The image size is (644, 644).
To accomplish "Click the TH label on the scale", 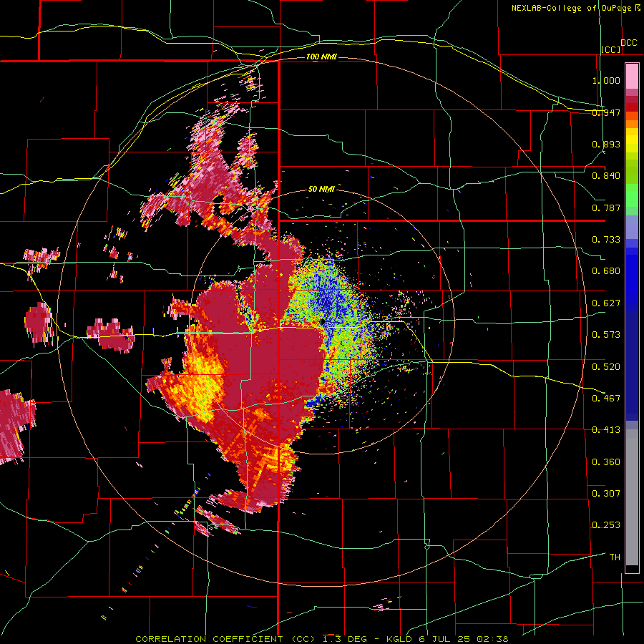I will coord(615,557).
